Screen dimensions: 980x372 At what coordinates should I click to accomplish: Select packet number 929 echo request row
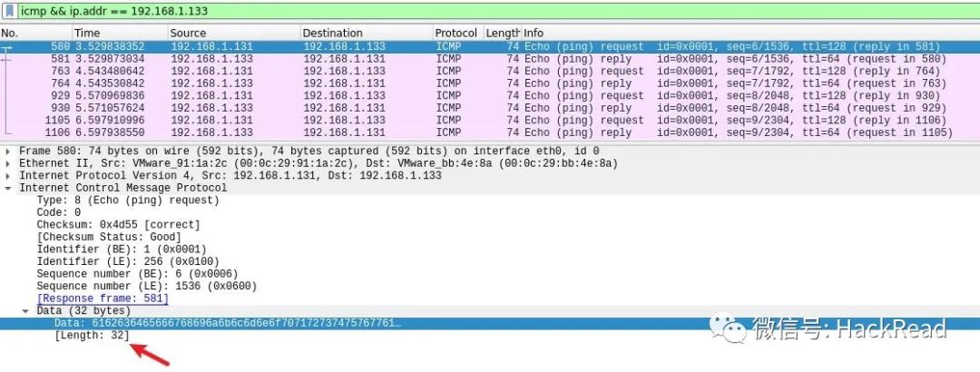[x=490, y=95]
